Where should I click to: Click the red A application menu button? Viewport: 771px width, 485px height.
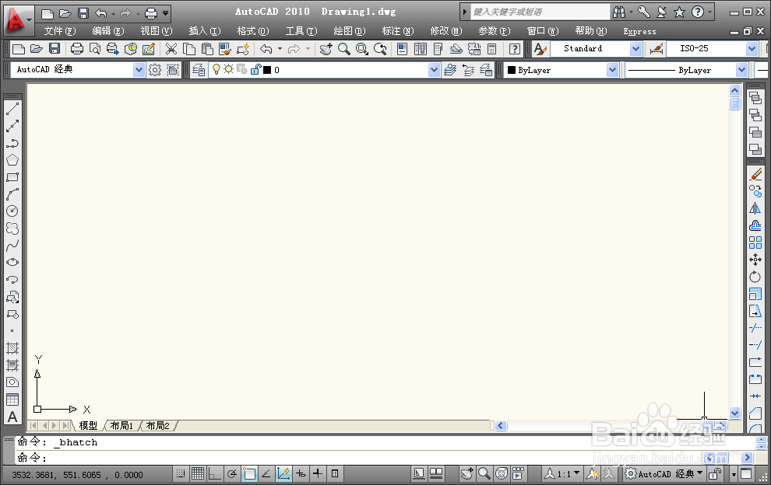coord(18,21)
